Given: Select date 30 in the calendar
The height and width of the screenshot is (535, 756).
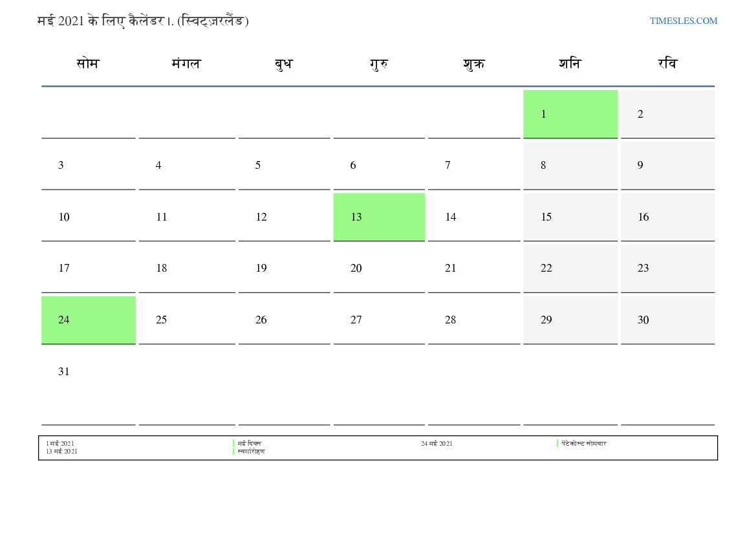Looking at the screenshot, I should point(668,320).
